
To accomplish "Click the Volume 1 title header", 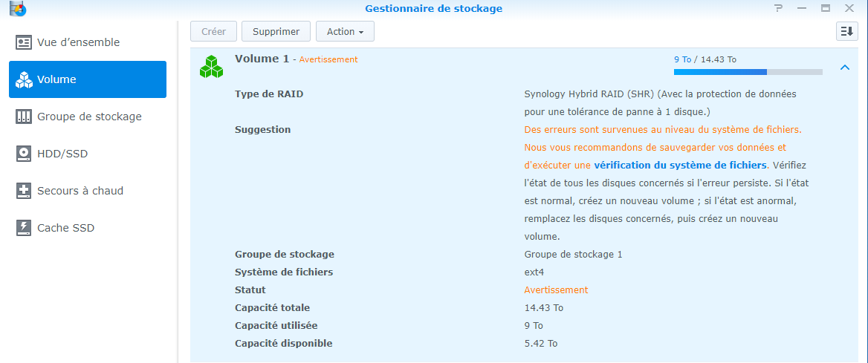I will (x=262, y=59).
